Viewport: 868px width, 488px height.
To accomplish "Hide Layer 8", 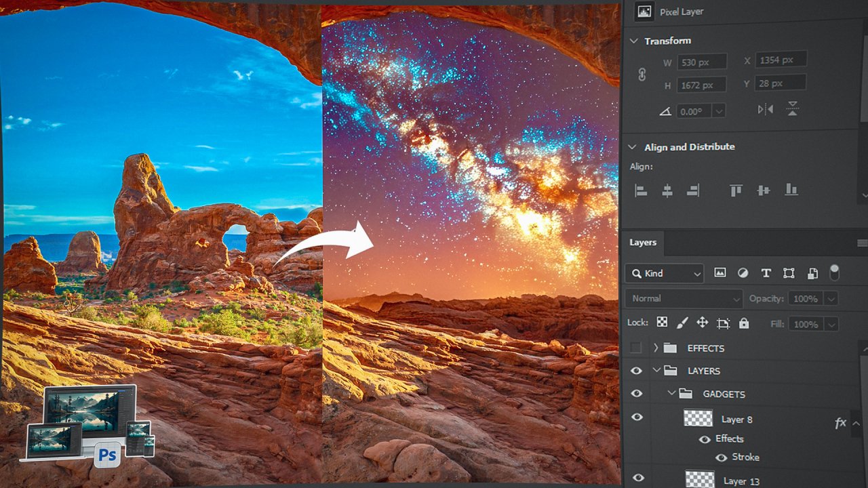I will [x=636, y=417].
